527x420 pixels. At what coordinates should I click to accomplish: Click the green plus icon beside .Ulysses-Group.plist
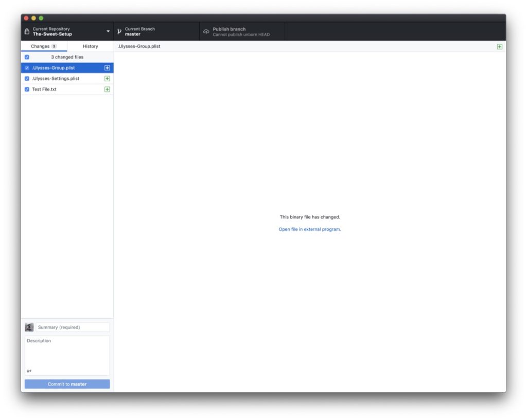pos(107,67)
